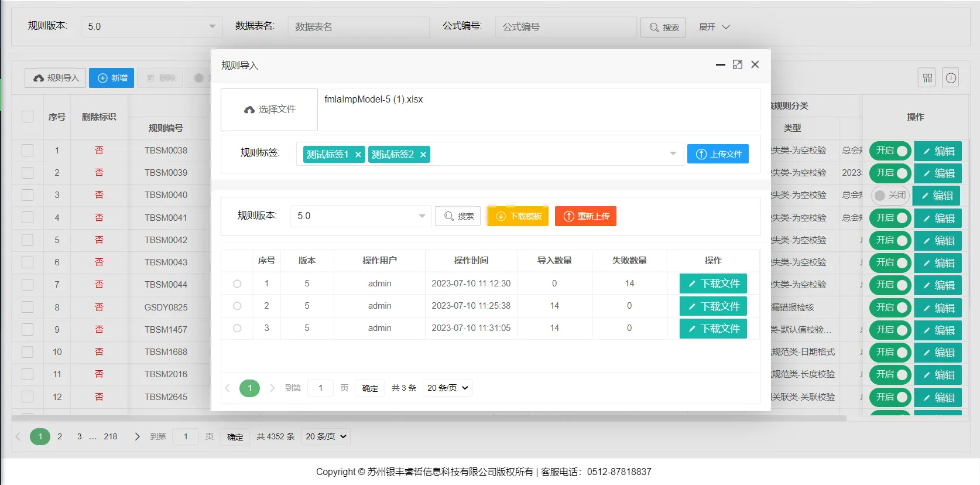The image size is (980, 485).
Task: Check the checkbox for row TBSM0038
Action: pos(28,151)
